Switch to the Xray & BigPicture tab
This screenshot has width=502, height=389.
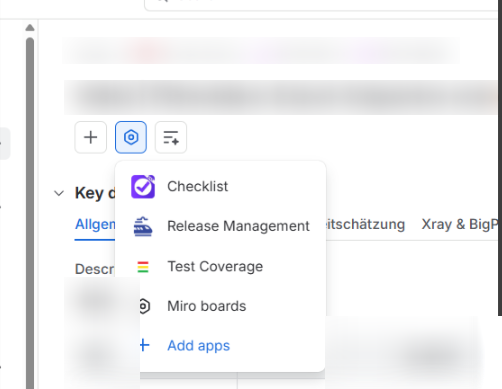[x=460, y=224]
